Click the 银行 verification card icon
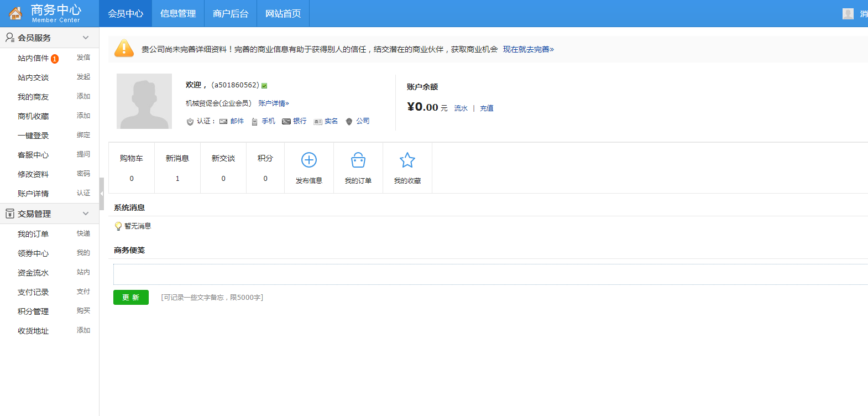The image size is (868, 416). pyautogui.click(x=286, y=122)
